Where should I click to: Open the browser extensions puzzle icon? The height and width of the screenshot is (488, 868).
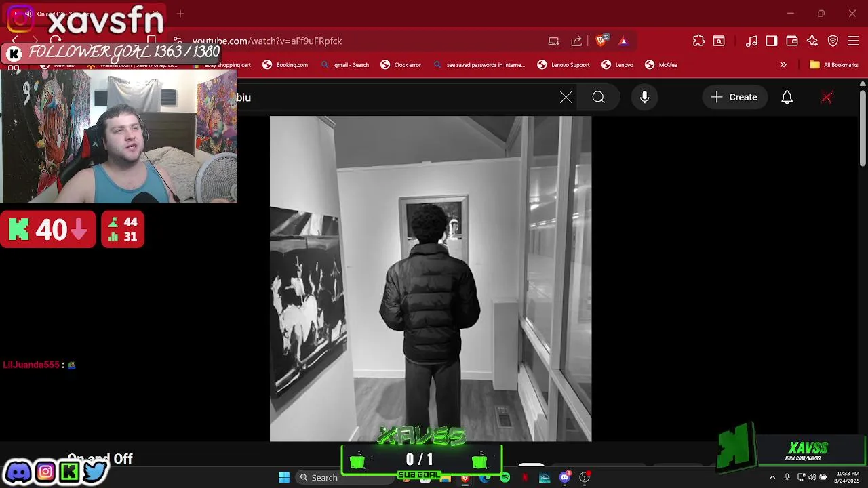(x=698, y=41)
